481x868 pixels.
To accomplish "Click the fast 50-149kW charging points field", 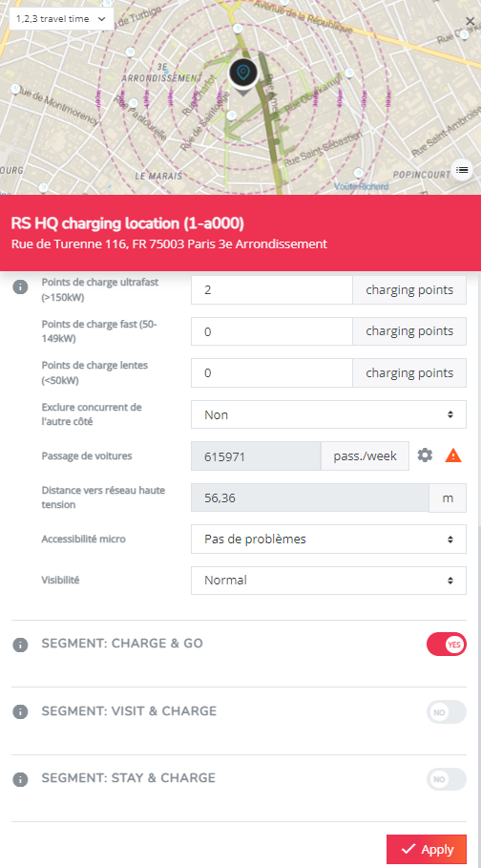I will point(272,331).
